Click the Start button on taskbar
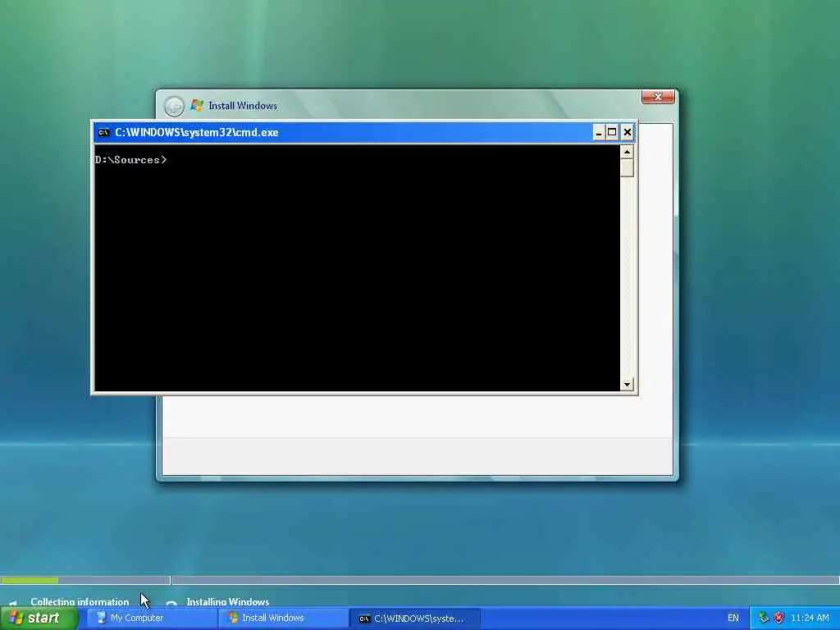 39,618
